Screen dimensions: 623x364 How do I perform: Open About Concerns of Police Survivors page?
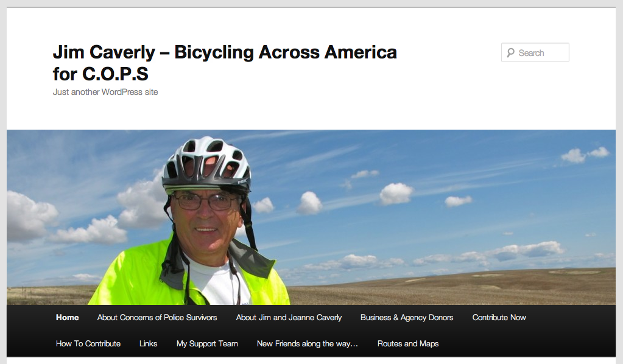(x=157, y=318)
